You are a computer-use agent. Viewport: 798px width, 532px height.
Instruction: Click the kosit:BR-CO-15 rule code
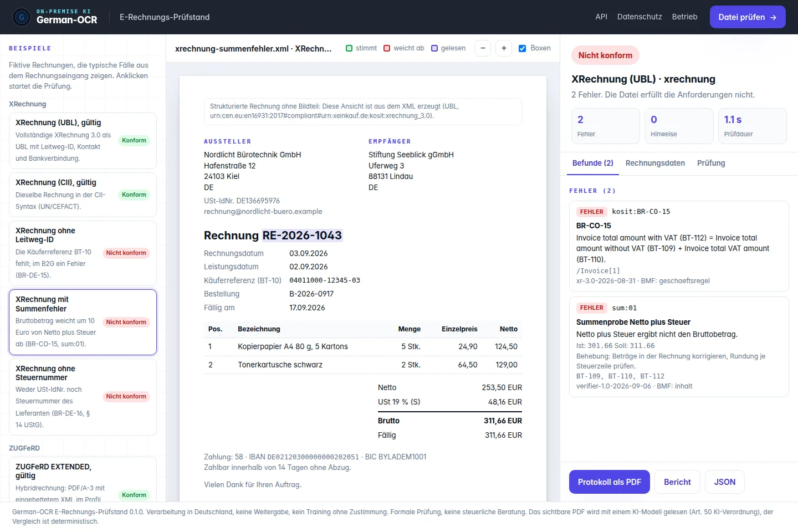click(x=641, y=212)
